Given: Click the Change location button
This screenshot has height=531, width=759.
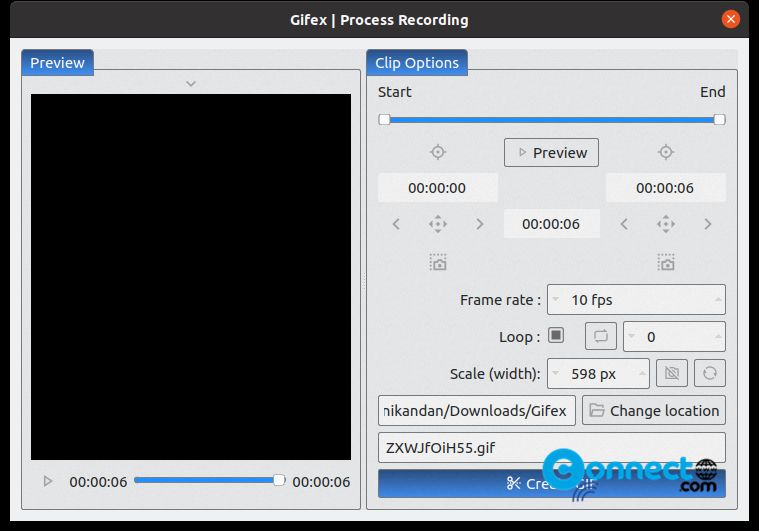Looking at the screenshot, I should pyautogui.click(x=653, y=410).
